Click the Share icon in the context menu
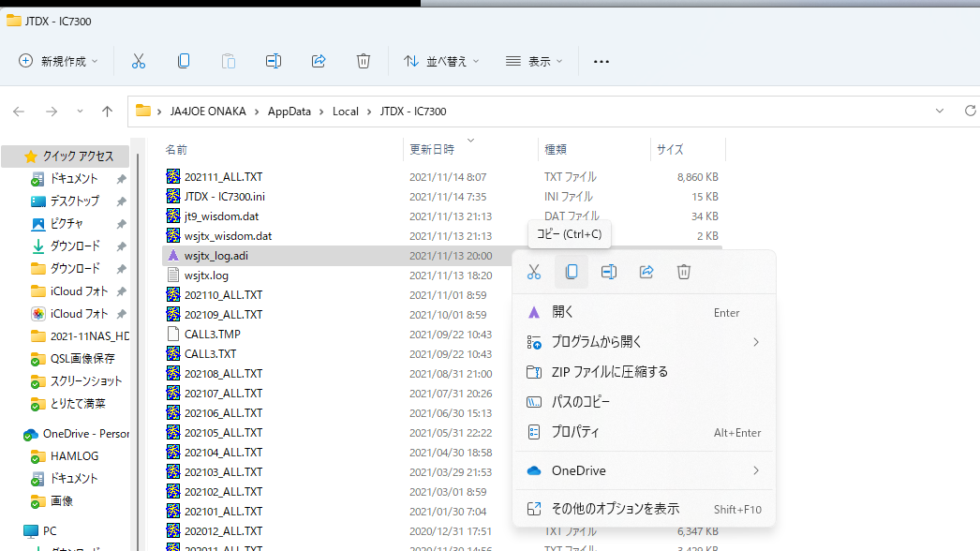This screenshot has width=980, height=551. [x=646, y=272]
